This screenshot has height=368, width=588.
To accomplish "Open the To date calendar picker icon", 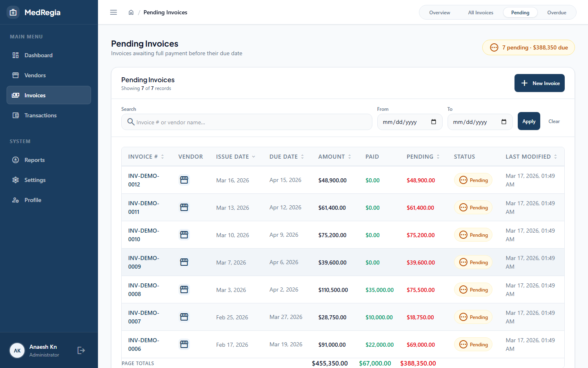I will coord(504,122).
